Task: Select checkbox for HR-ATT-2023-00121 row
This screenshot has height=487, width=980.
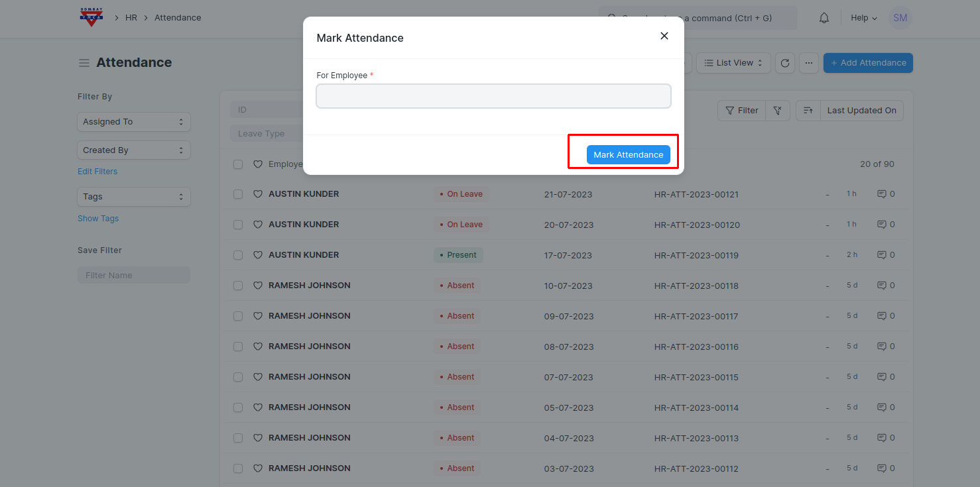Action: coord(238,194)
